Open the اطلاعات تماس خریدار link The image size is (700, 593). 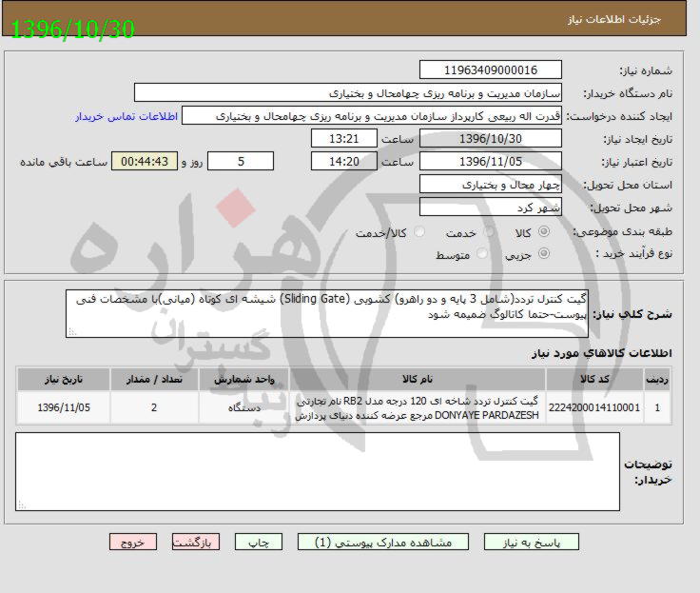tap(126, 116)
